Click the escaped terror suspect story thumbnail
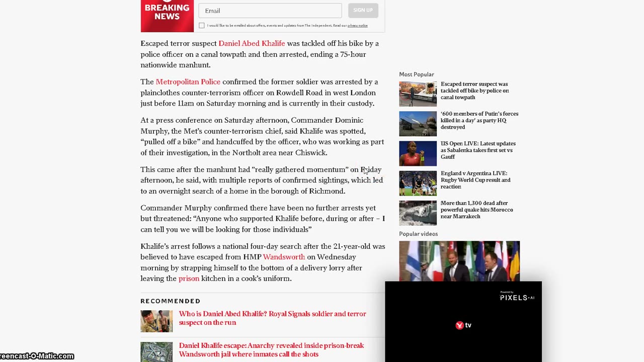Viewport: 644px width, 362px height. (x=418, y=94)
